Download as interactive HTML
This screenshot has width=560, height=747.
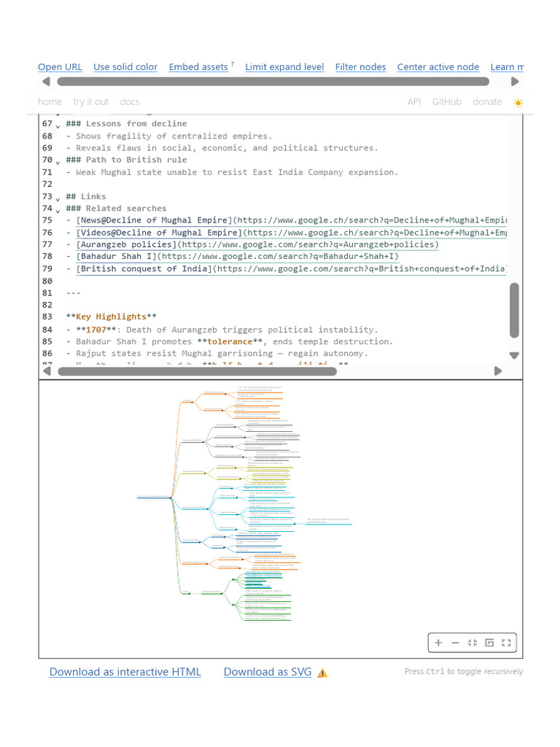[x=125, y=672]
